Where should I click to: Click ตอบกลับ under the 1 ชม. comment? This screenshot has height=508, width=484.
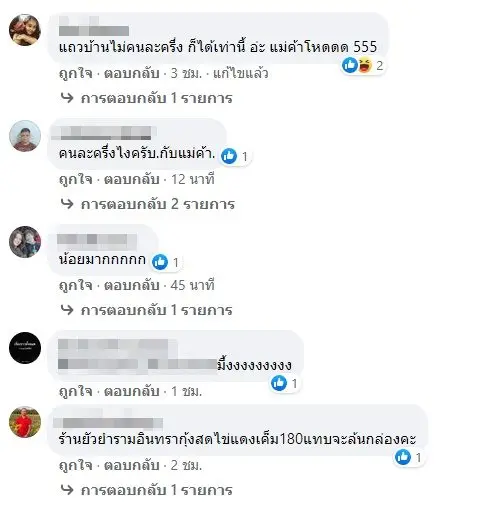132,391
